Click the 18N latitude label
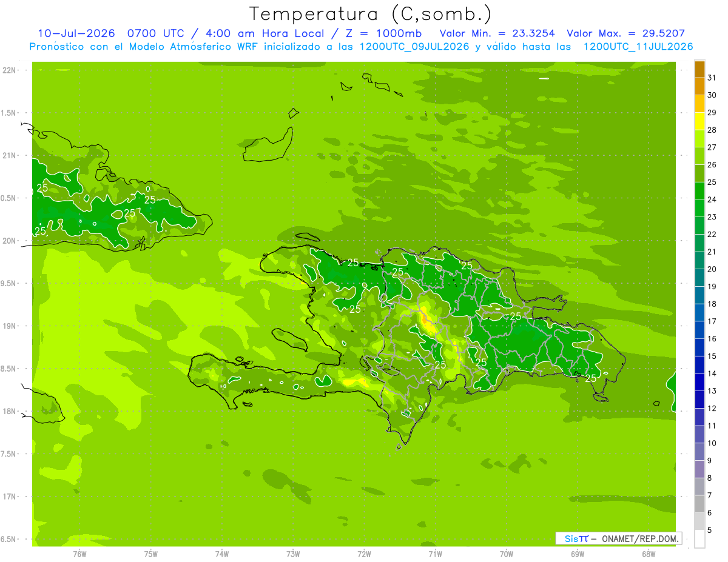The width and height of the screenshot is (728, 562). [x=8, y=411]
